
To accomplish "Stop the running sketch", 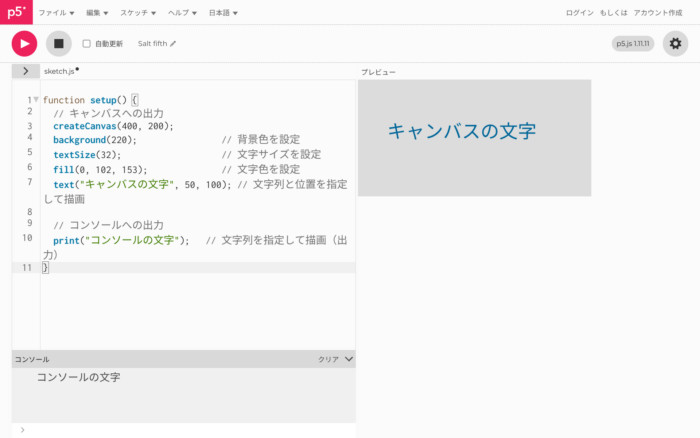I will point(59,43).
